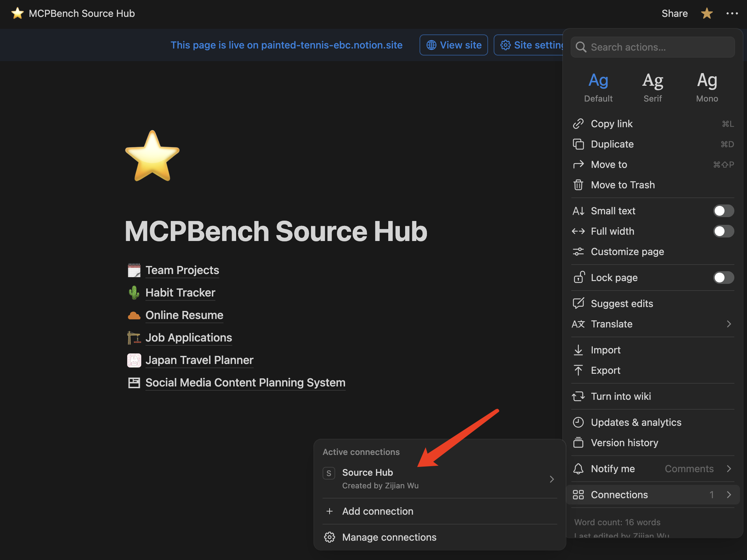The image size is (747, 560).
Task: Click the Move to Trash bin icon
Action: pyautogui.click(x=578, y=185)
